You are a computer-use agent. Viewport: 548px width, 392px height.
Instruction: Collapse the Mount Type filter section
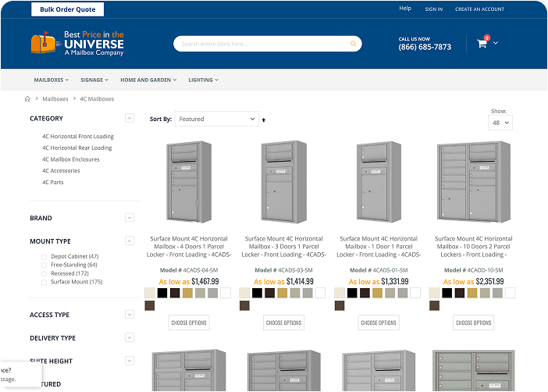click(x=129, y=241)
